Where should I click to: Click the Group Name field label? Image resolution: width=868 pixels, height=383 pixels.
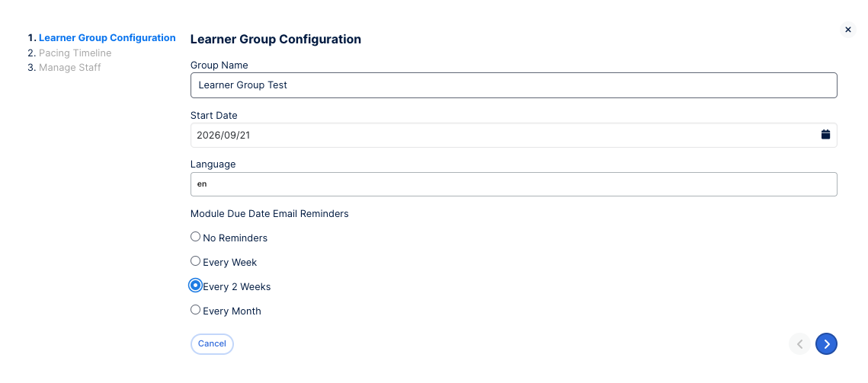219,65
